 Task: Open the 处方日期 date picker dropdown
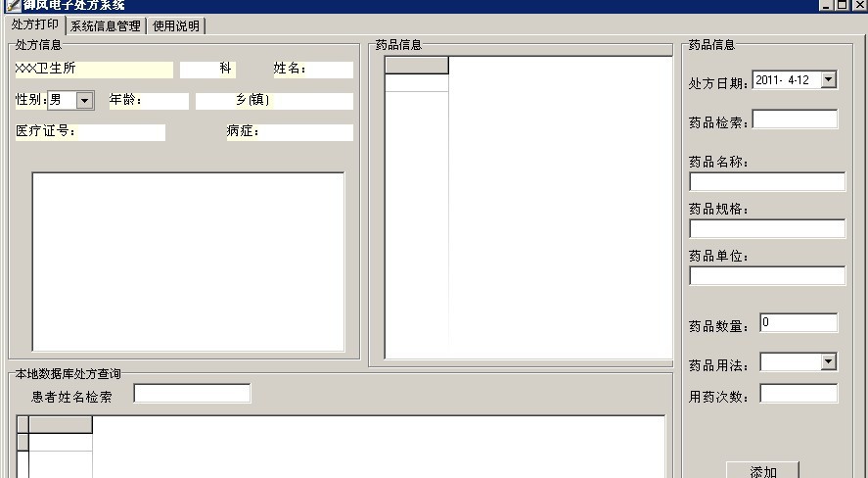click(x=828, y=79)
